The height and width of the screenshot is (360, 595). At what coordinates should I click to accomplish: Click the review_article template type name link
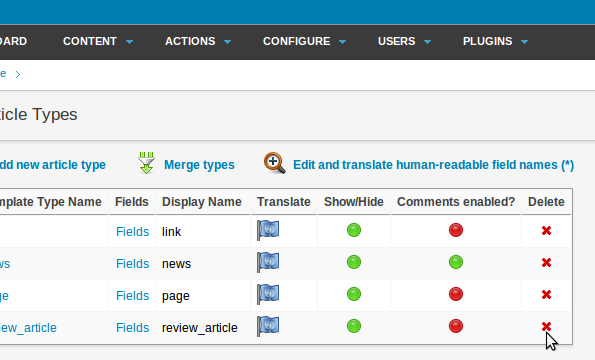pos(28,327)
